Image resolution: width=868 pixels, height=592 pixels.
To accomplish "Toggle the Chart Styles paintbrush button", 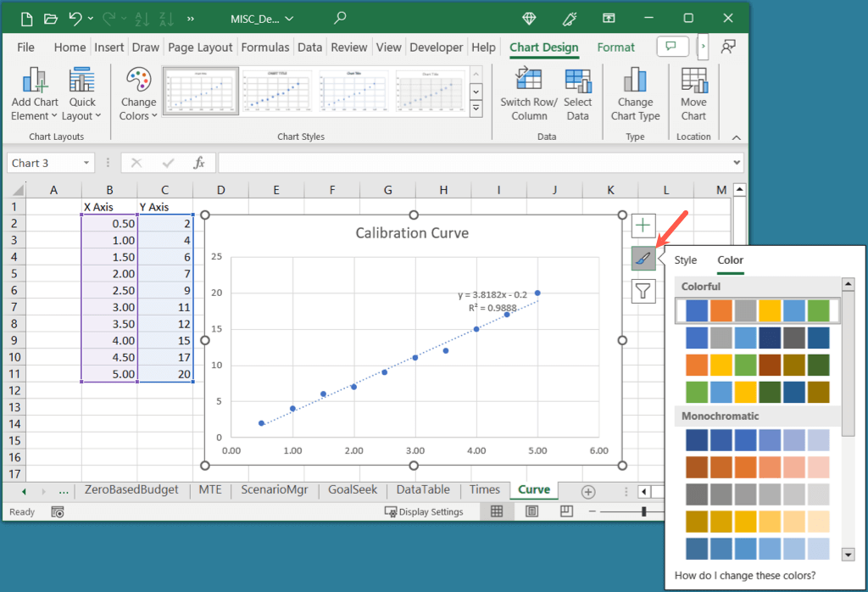I will tap(643, 259).
